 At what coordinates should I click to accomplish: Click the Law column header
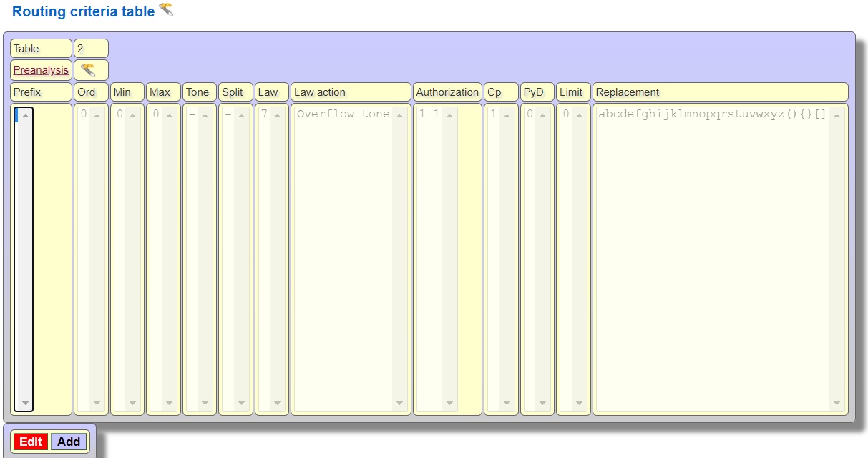[271, 92]
